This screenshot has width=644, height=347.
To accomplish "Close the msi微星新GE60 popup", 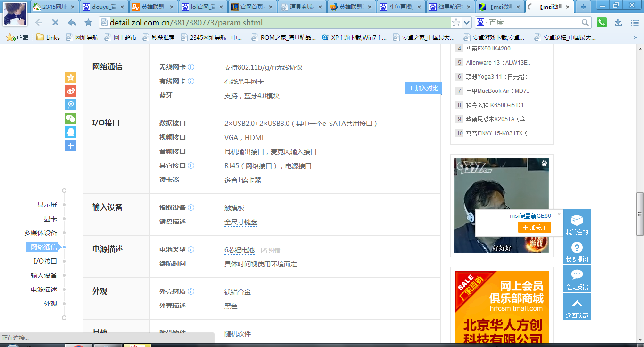I will 559,214.
